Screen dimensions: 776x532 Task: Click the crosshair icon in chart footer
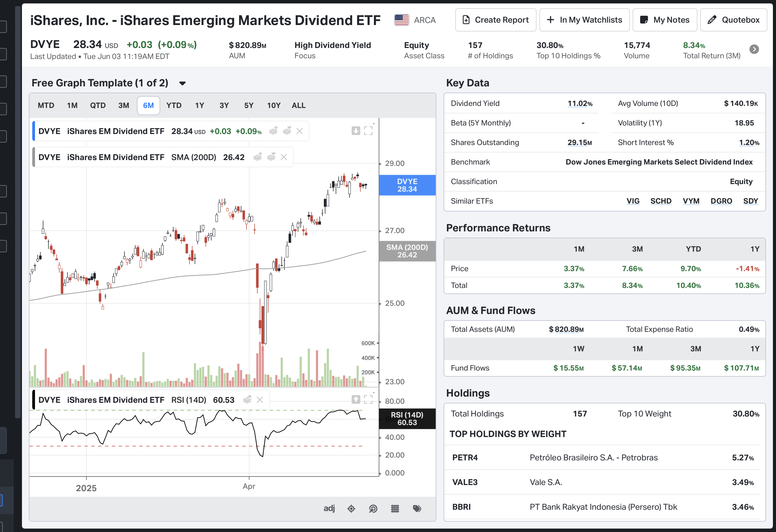tap(351, 509)
